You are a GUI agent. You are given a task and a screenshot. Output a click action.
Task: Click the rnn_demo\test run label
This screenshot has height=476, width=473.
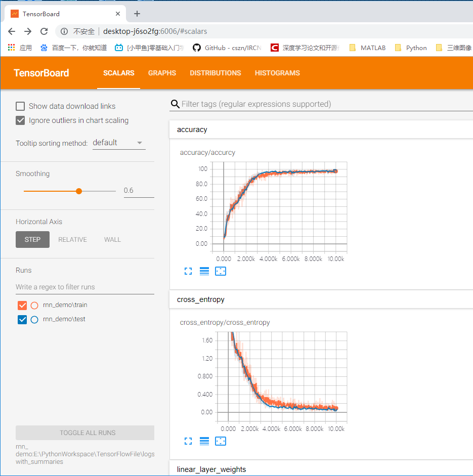point(64,319)
